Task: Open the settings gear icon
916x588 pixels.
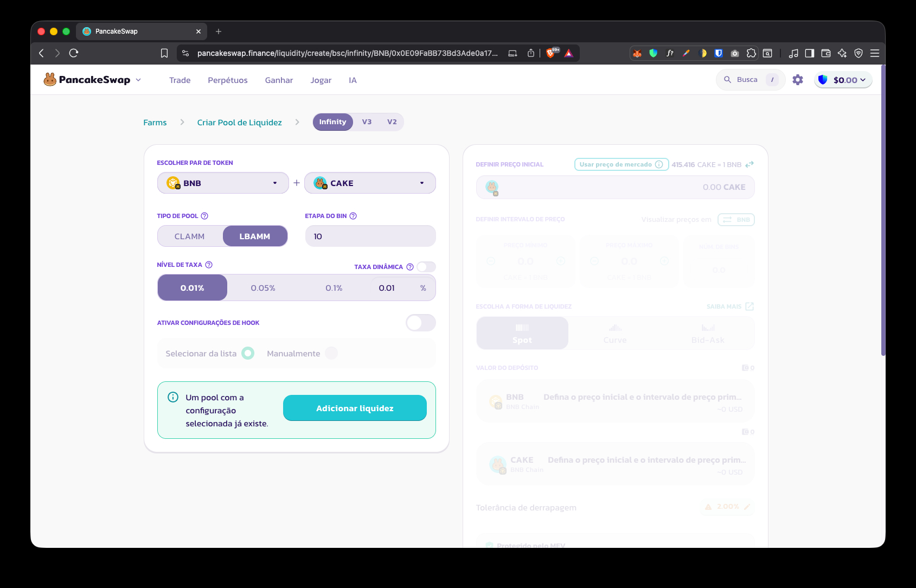Action: pyautogui.click(x=798, y=80)
